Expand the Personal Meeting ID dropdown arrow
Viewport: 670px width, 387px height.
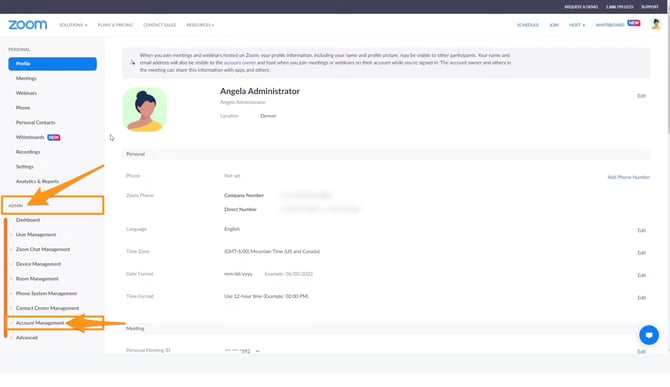click(x=257, y=351)
